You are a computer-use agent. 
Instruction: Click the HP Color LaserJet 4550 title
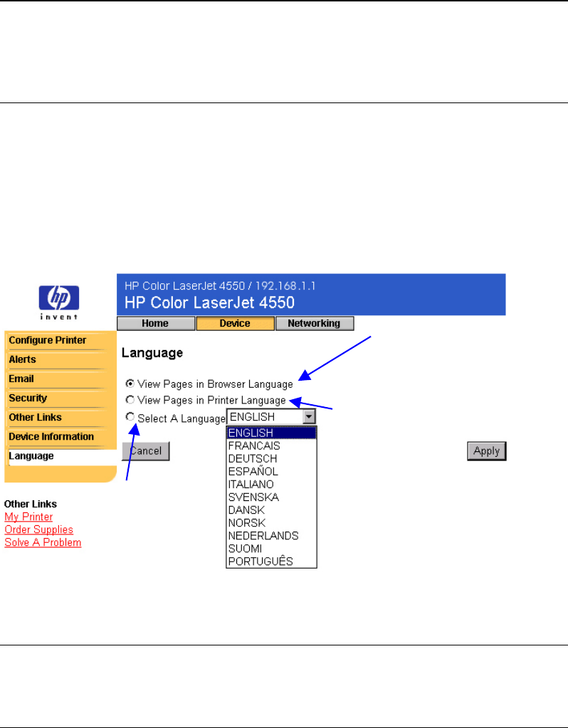(209, 302)
